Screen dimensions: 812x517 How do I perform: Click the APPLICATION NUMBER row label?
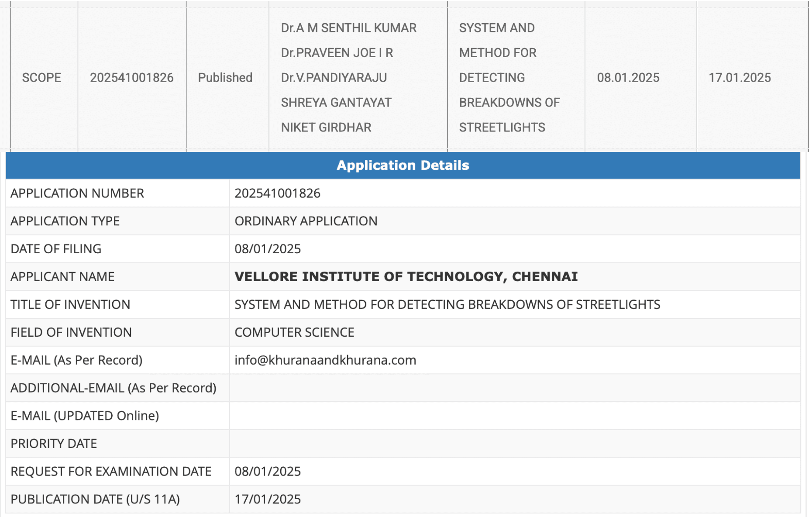tap(77, 193)
